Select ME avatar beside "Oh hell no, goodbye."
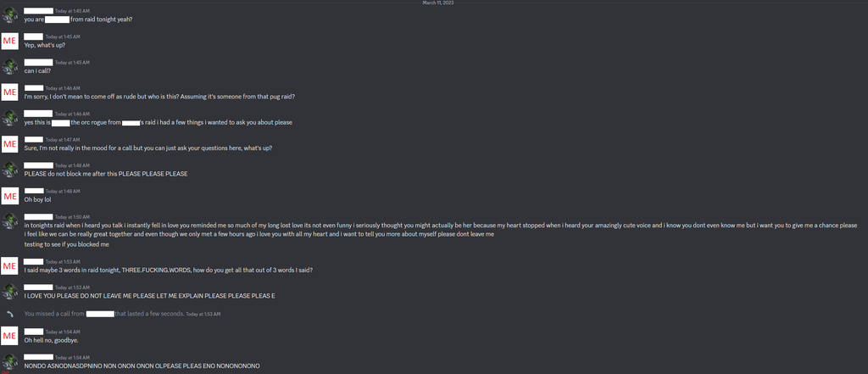Screen dimensions: 868x374 pyautogui.click(x=9, y=336)
